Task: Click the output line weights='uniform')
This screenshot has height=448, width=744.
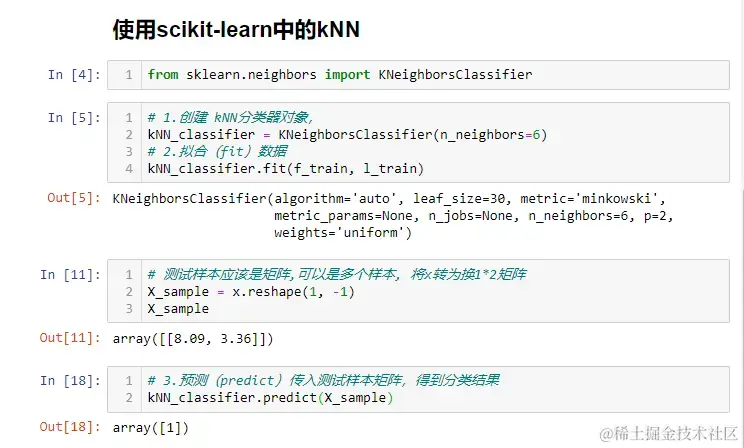Action: click(343, 233)
